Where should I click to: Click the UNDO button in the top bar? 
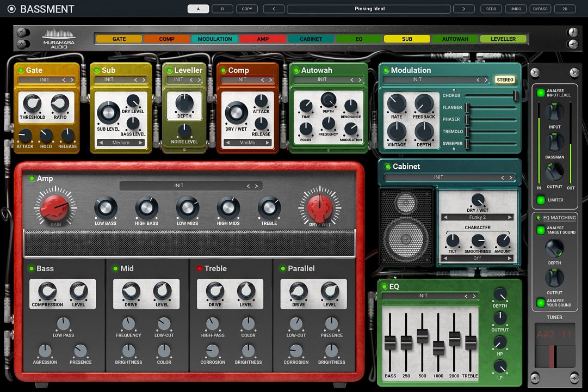click(515, 9)
